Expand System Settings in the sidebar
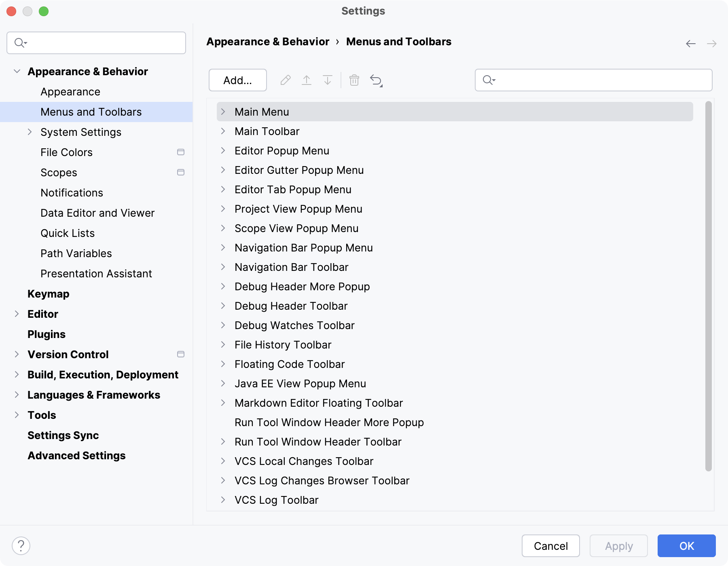The width and height of the screenshot is (728, 566). pyautogui.click(x=30, y=132)
